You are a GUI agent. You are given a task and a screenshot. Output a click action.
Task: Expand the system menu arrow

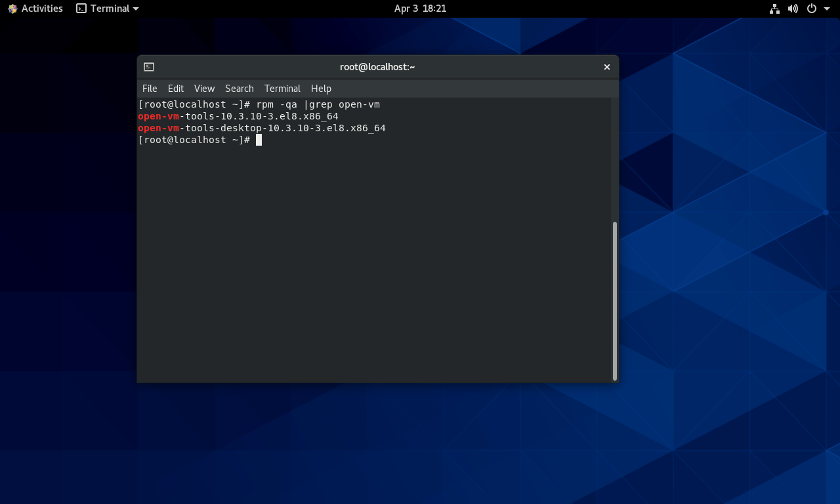827,9
